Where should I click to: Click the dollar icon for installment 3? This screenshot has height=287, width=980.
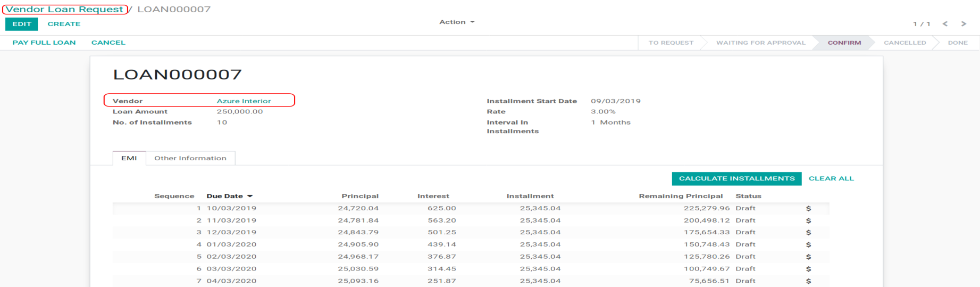tap(808, 233)
